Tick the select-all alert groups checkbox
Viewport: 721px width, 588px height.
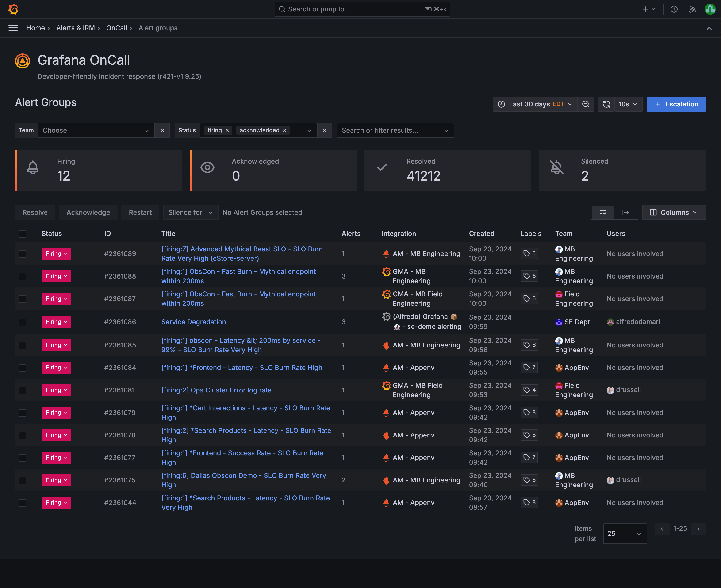coord(23,234)
